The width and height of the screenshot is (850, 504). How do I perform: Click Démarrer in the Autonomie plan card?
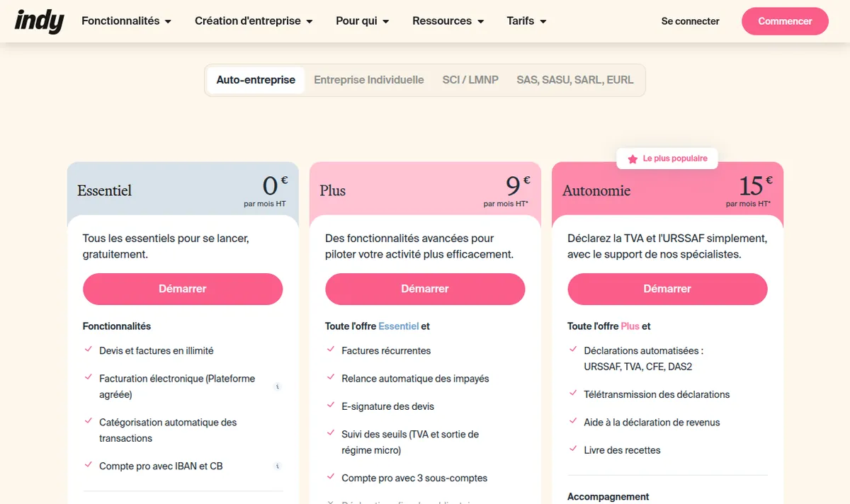pos(667,289)
